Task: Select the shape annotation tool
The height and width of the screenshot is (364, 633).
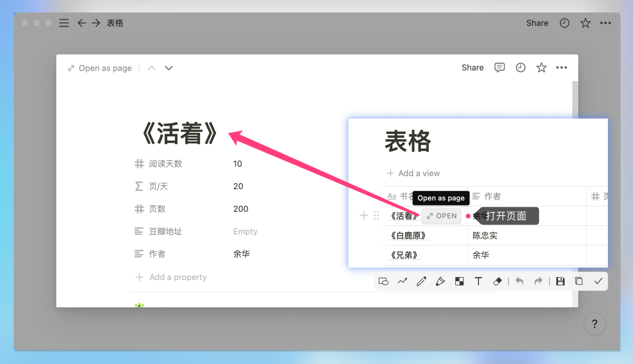Action: click(383, 281)
